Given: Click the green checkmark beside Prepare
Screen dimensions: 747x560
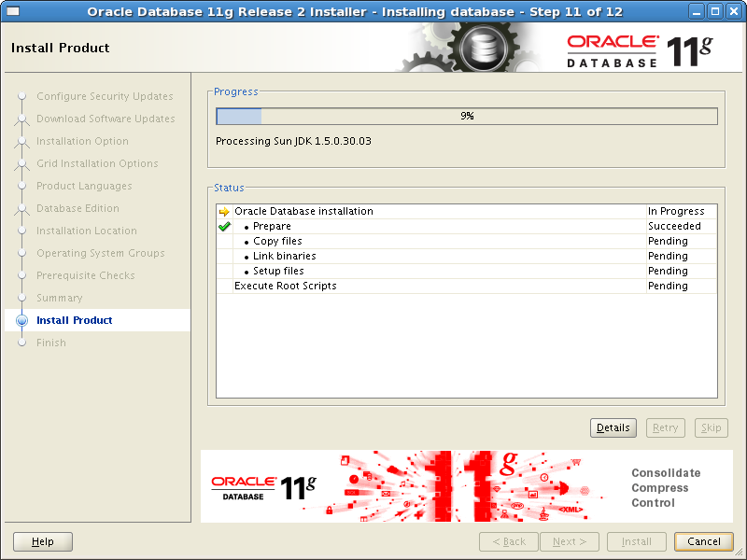Looking at the screenshot, I should tap(224, 226).
